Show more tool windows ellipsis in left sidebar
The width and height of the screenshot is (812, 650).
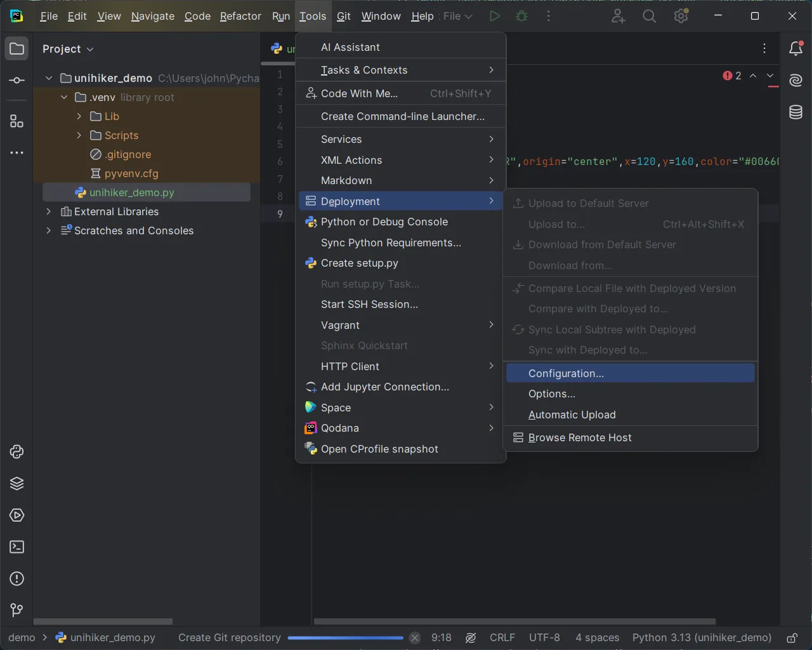[x=17, y=153]
